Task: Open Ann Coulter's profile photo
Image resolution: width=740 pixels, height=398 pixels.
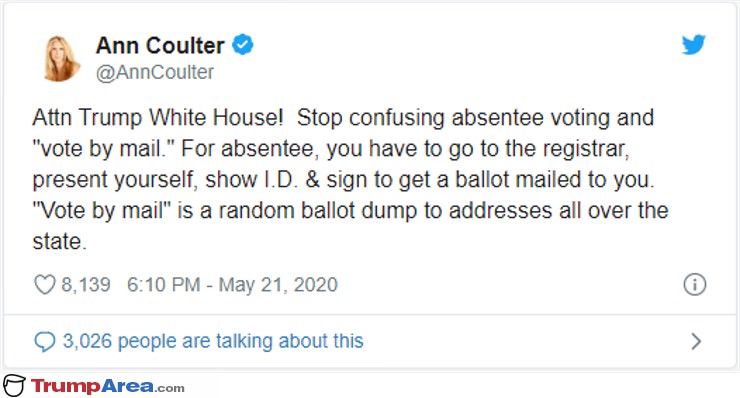Action: click(61, 58)
